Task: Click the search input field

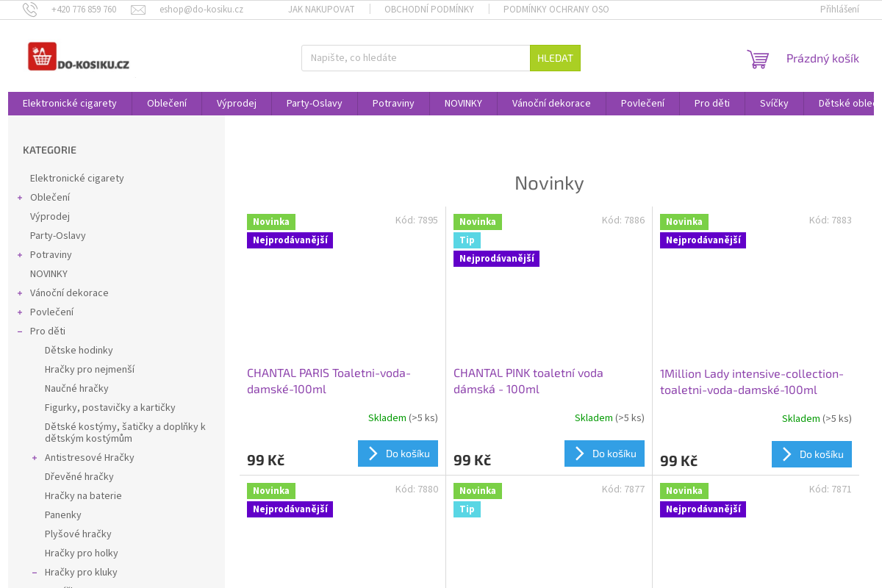Action: tap(415, 58)
